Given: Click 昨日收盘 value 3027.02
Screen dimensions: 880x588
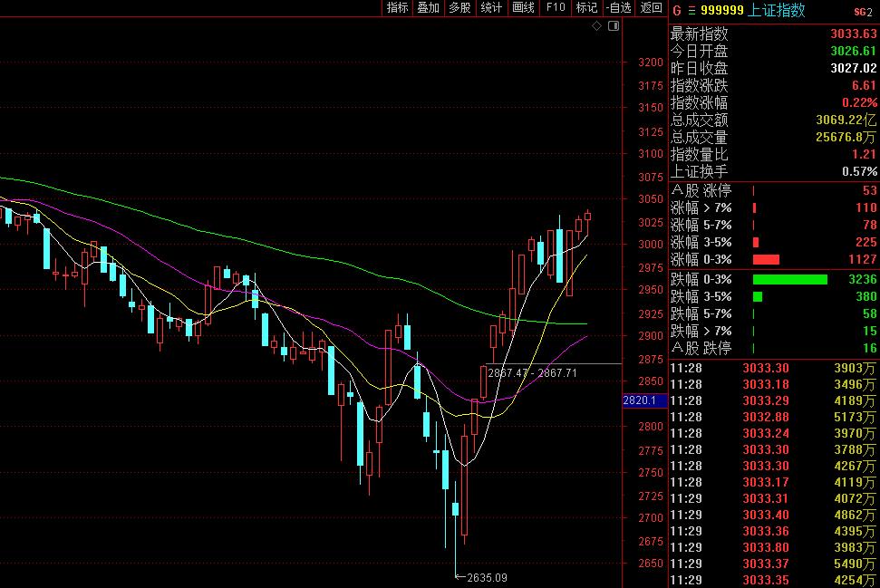Looking at the screenshot, I should (x=854, y=69).
